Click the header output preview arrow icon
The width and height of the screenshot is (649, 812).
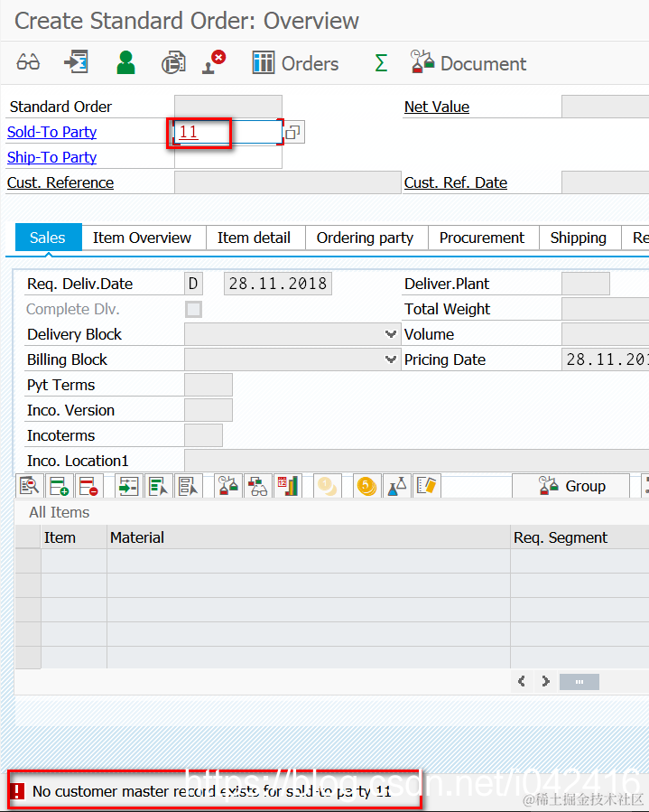tap(76, 62)
